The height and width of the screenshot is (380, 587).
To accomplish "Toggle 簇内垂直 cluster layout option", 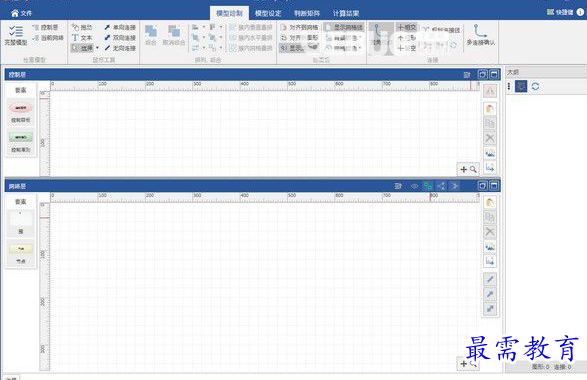I will click(251, 27).
